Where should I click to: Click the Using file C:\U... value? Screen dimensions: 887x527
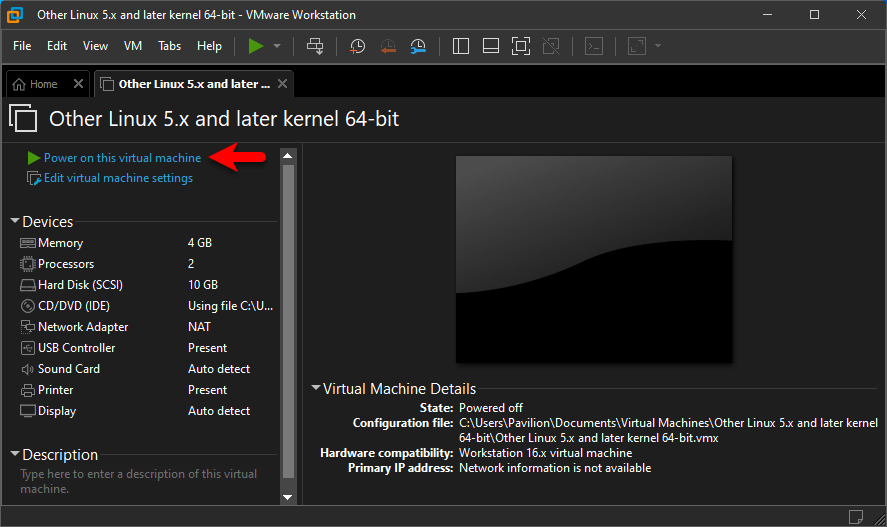point(230,306)
